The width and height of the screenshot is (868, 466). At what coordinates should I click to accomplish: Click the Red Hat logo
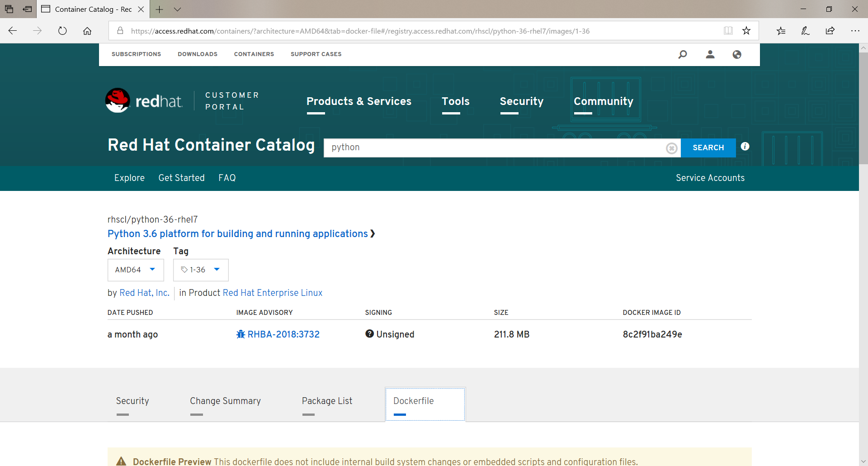pos(144,100)
